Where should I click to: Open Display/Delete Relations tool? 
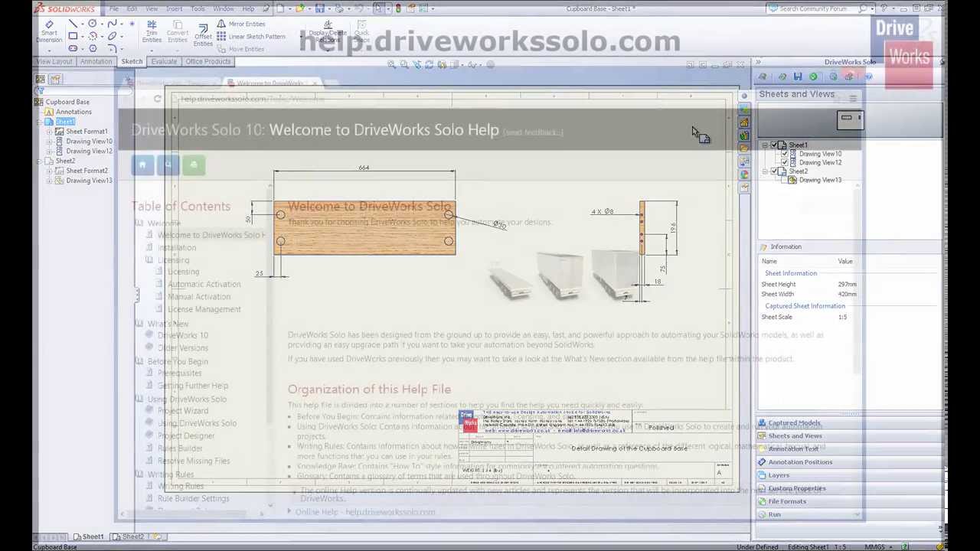tap(328, 33)
